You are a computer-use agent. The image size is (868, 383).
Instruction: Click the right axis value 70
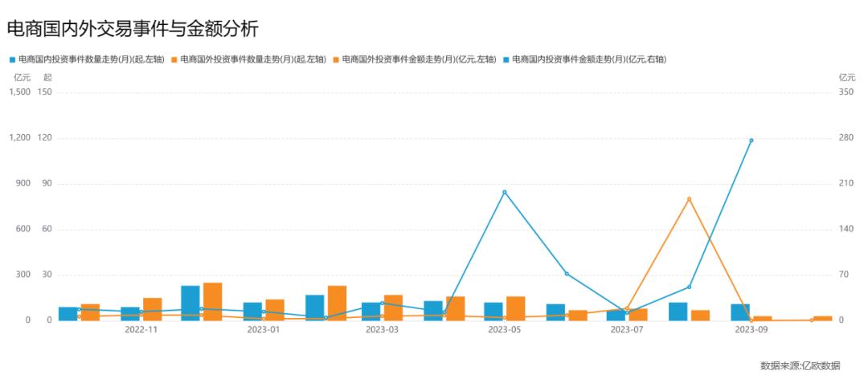tap(844, 275)
